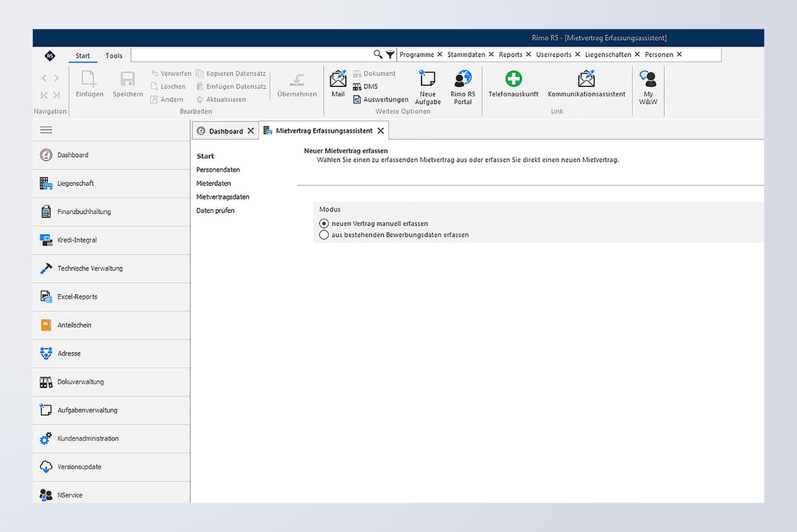
Task: Close the Mietvertrag Erfassungsassistent tab
Action: (381, 131)
